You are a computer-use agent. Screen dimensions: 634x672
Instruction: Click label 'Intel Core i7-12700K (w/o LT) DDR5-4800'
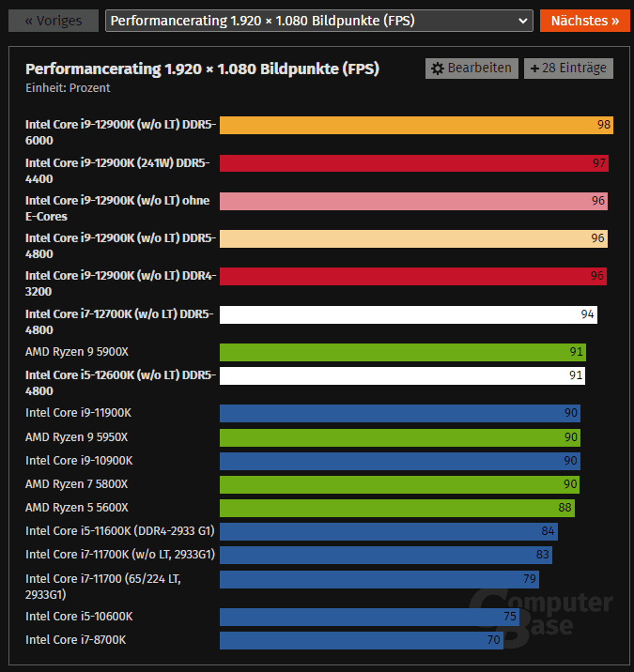119,322
